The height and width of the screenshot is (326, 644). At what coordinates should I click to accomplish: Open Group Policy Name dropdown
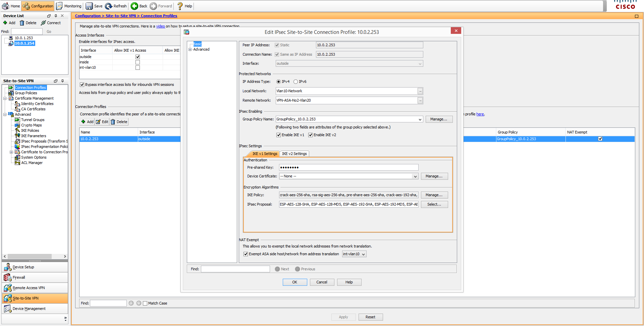click(x=420, y=119)
